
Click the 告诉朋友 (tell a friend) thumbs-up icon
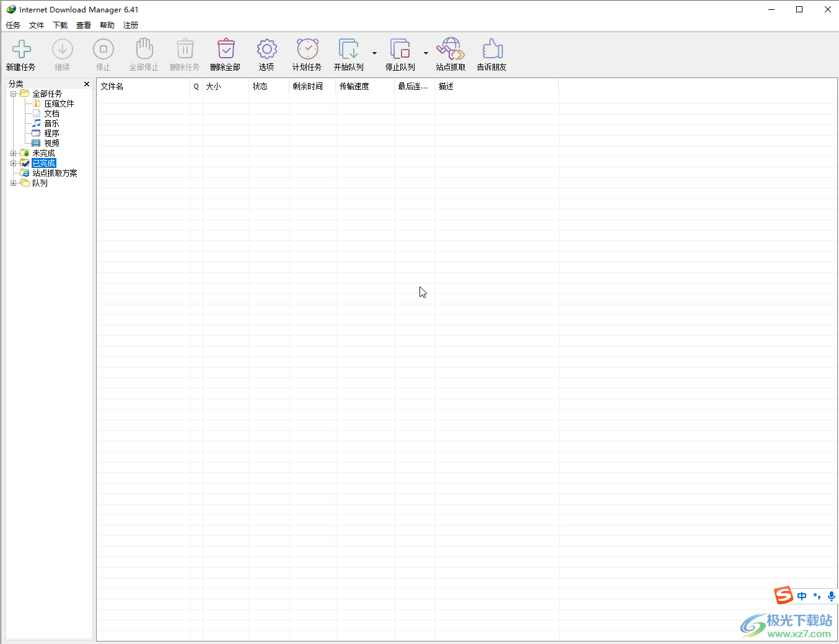pyautogui.click(x=493, y=49)
